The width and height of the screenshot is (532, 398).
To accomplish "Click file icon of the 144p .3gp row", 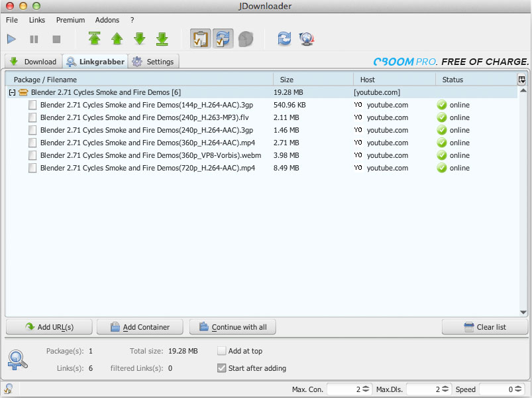I will tap(32, 105).
